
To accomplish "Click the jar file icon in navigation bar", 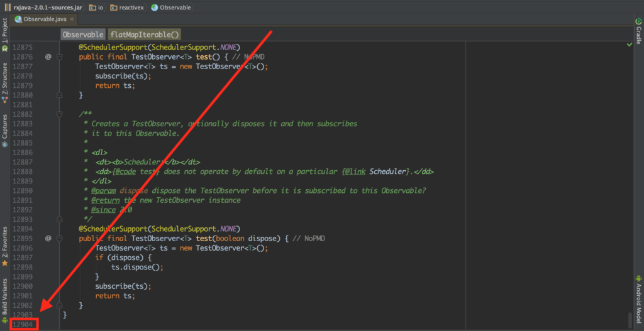I will pos(8,8).
